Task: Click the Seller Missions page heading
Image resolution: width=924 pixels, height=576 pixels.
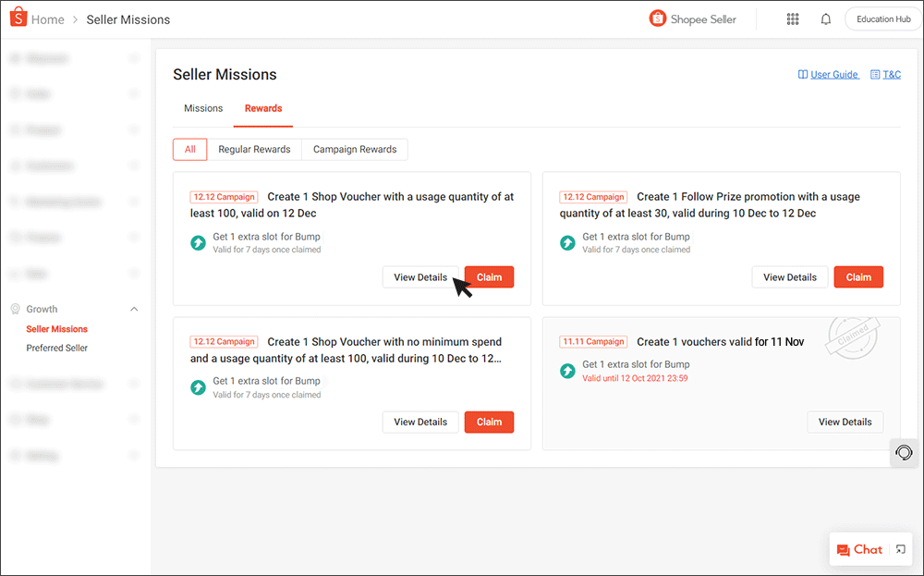Action: (225, 74)
